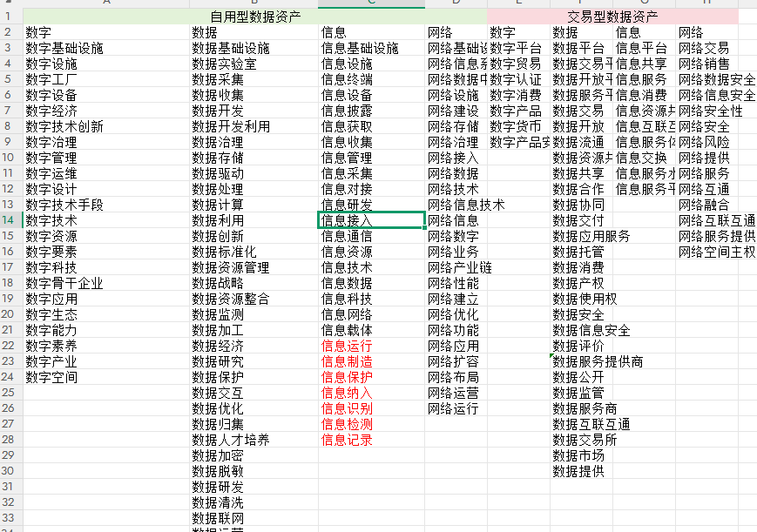Click the cell 网络运营
This screenshot has height=532, width=757.
(x=456, y=393)
